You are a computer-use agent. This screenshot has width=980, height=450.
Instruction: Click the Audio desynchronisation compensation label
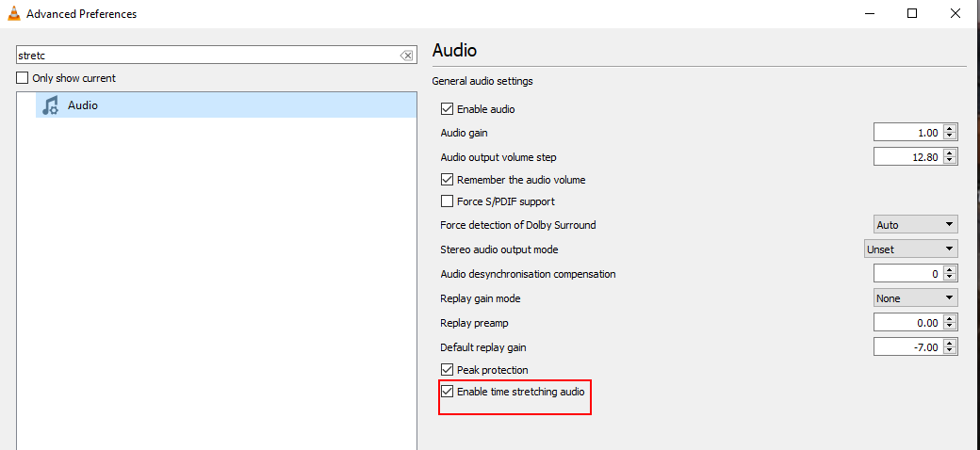click(x=528, y=274)
